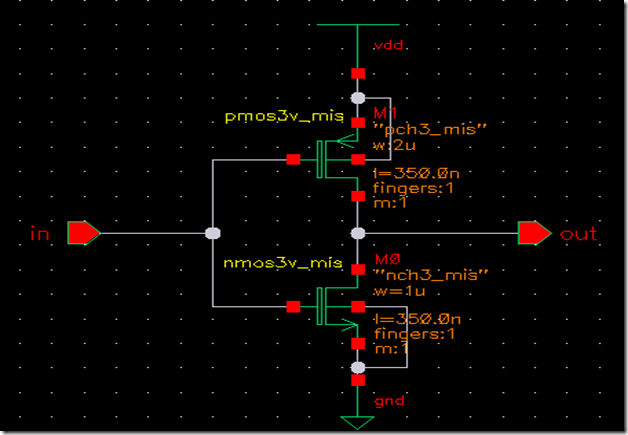Viewport: 628px width, 435px height.
Task: Click the NMOS 'fingers:1' parameter
Action: [x=415, y=334]
